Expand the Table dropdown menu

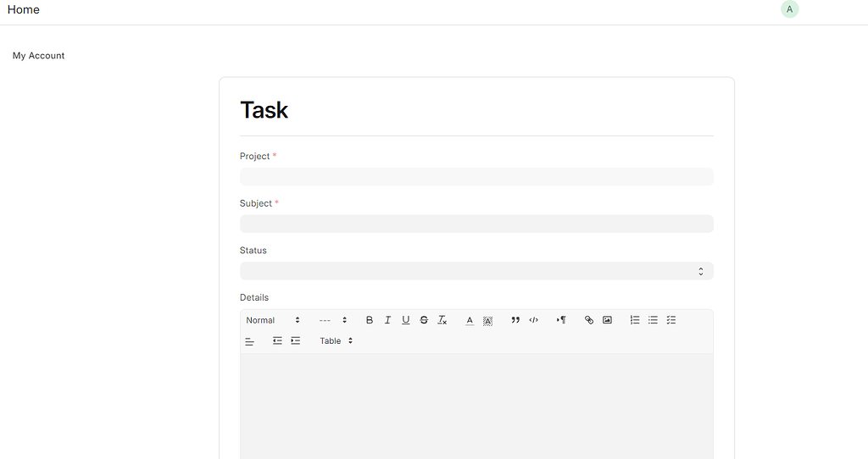336,341
